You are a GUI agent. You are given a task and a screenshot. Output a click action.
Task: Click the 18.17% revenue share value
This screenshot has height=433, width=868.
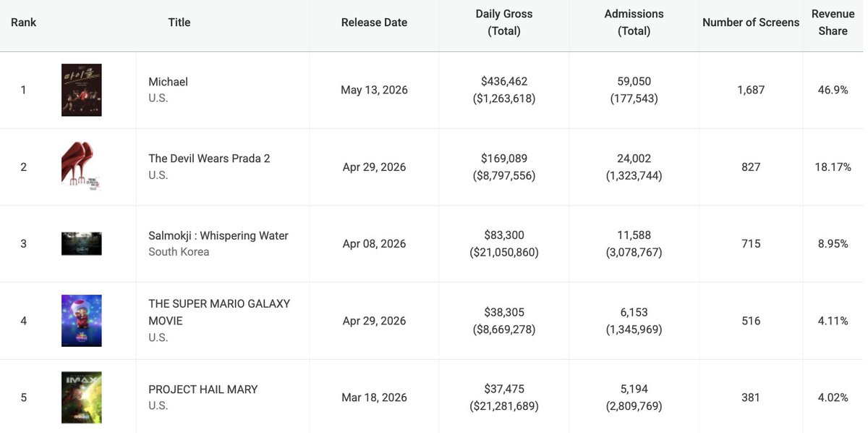click(833, 167)
